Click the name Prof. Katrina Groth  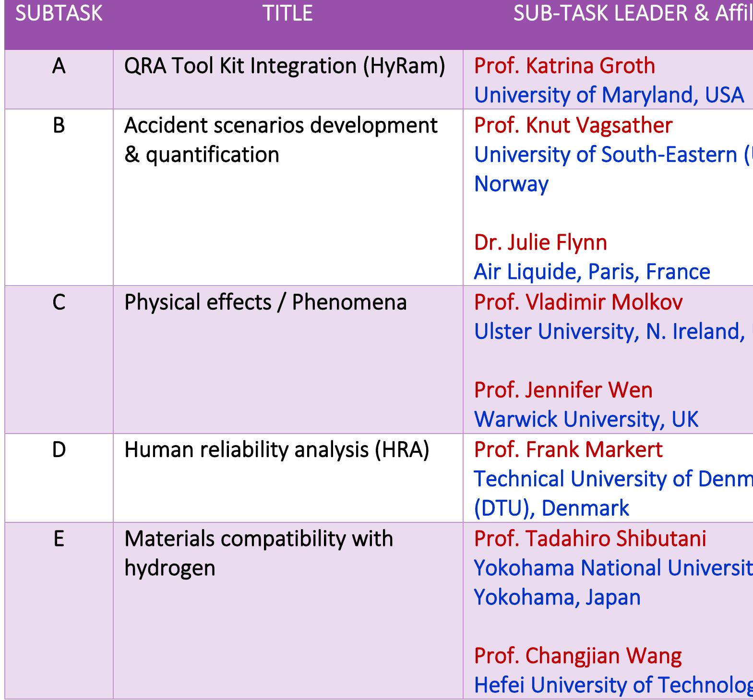click(564, 66)
